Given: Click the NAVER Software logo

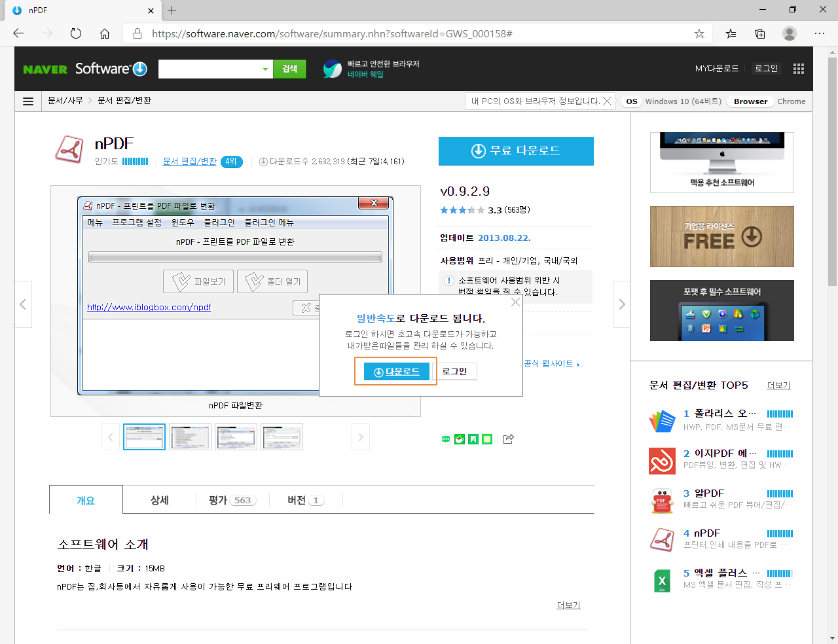Looking at the screenshot, I should tap(85, 69).
